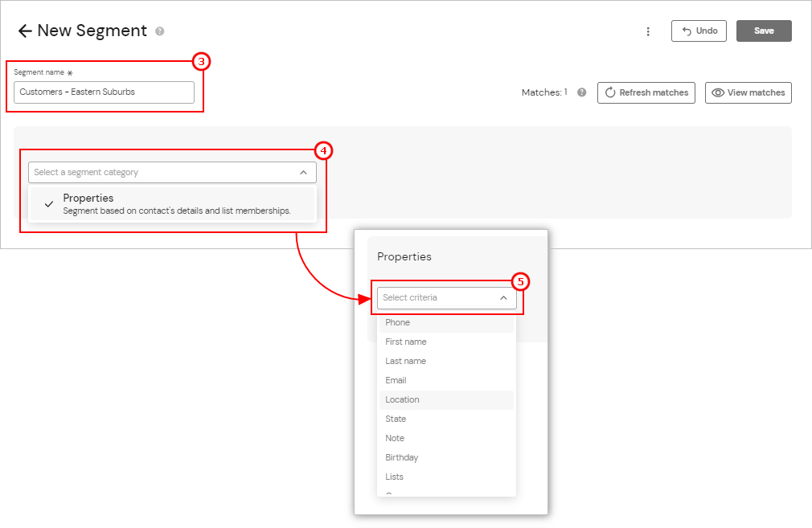The width and height of the screenshot is (812, 528).
Task: Choose Location from the criteria list
Action: coord(402,399)
